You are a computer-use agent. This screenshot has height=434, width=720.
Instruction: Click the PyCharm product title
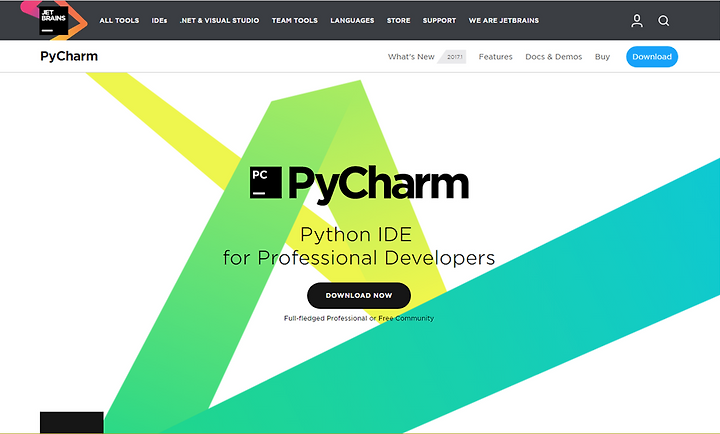[x=69, y=56]
